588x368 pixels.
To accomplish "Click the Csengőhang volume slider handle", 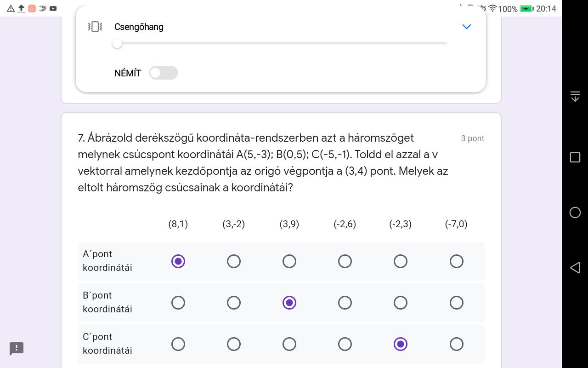I will click(117, 43).
